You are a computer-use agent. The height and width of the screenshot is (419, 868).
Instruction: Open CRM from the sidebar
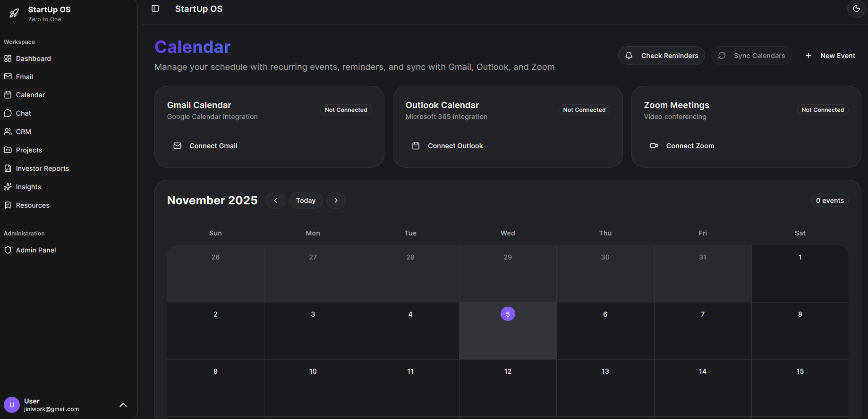click(23, 132)
